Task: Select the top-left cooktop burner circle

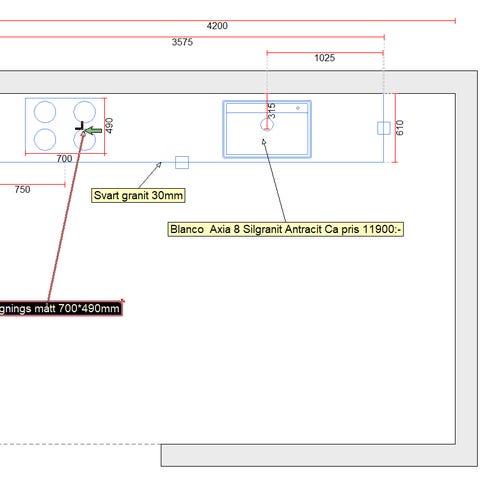Action: pyautogui.click(x=45, y=112)
